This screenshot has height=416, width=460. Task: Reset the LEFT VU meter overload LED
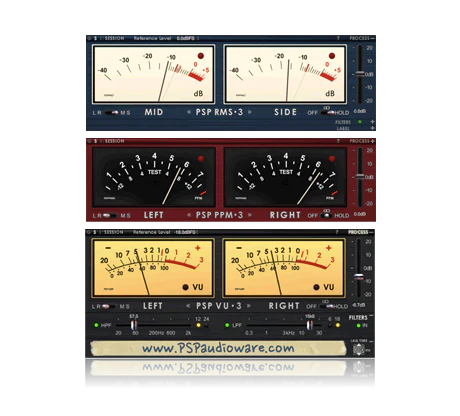click(x=186, y=287)
